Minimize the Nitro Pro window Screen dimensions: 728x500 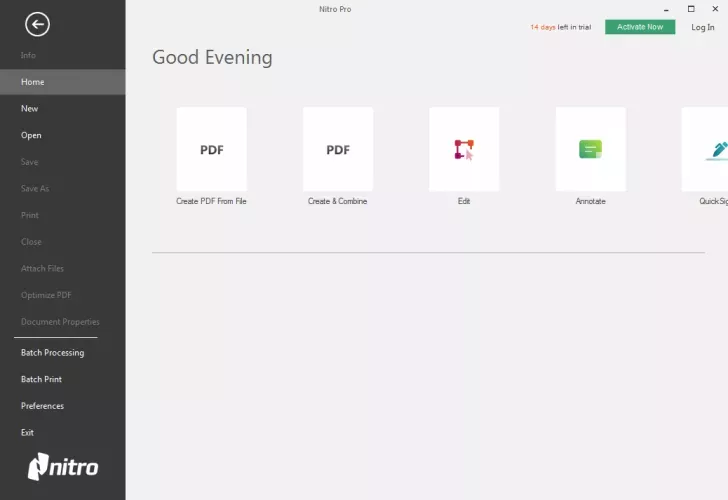pos(666,9)
